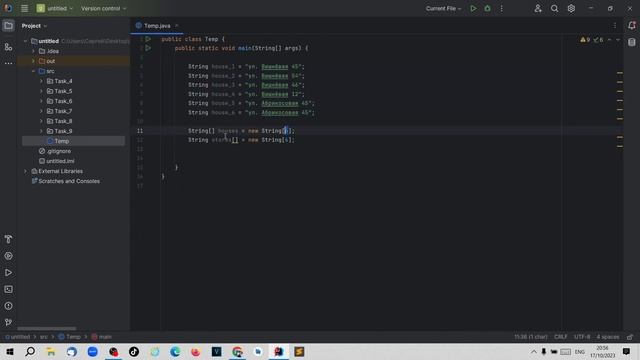Open Search Everywhere magnifier
640x360 pixels.
[x=554, y=8]
